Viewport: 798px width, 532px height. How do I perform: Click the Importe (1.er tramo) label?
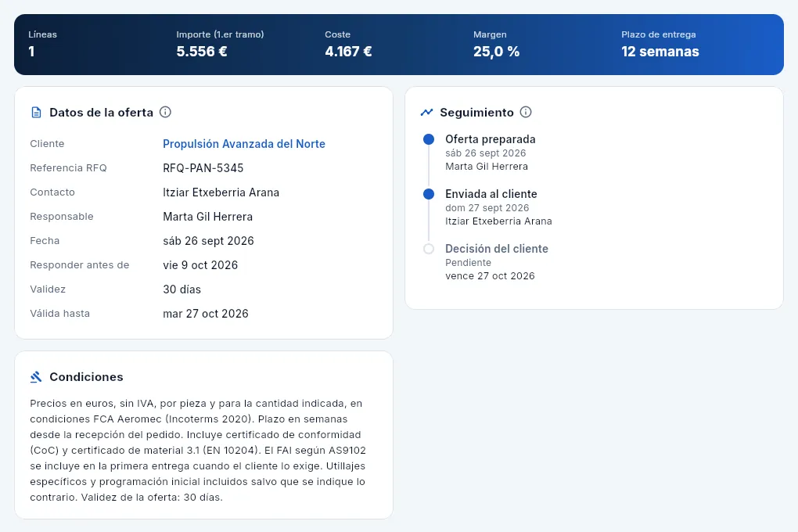click(220, 34)
